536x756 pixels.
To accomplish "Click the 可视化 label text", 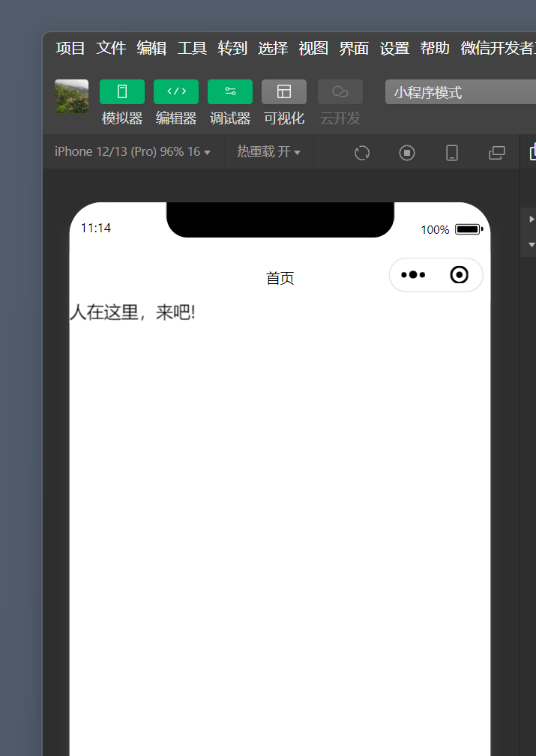I will pyautogui.click(x=284, y=118).
